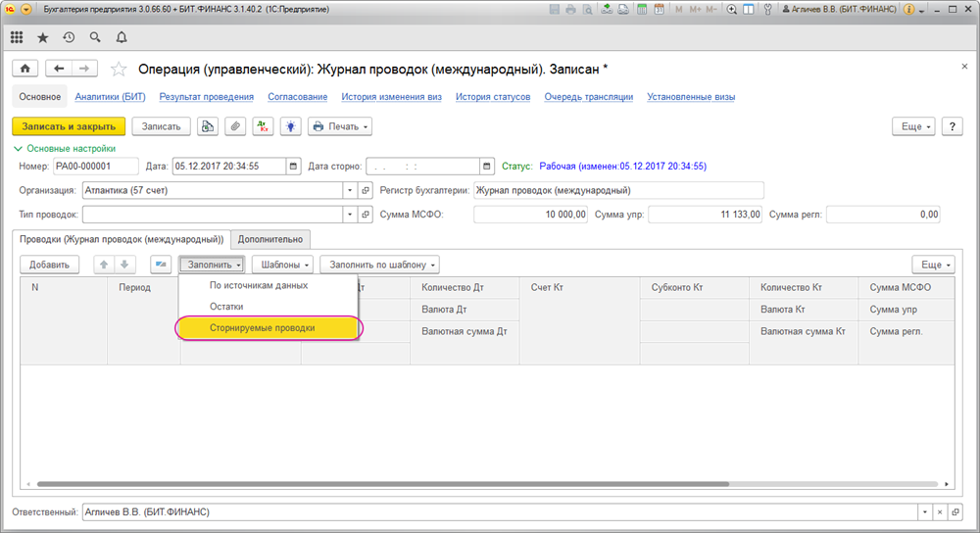Open the История статусов link

493,97
